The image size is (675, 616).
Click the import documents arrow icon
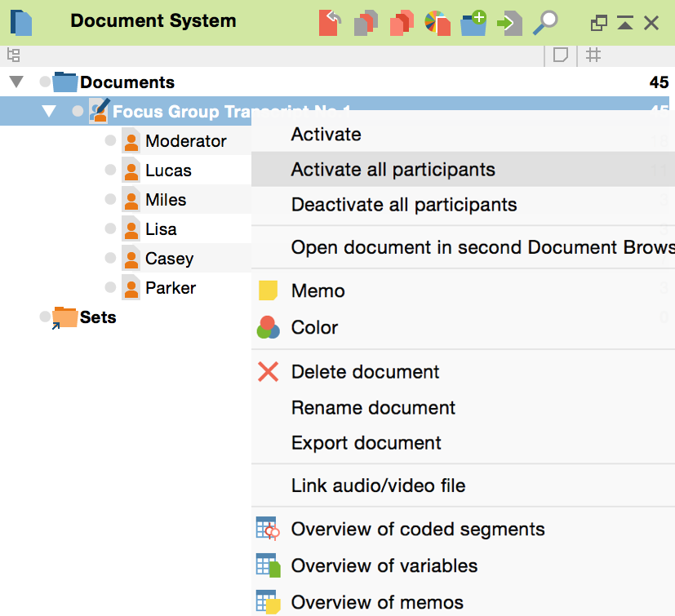509,22
